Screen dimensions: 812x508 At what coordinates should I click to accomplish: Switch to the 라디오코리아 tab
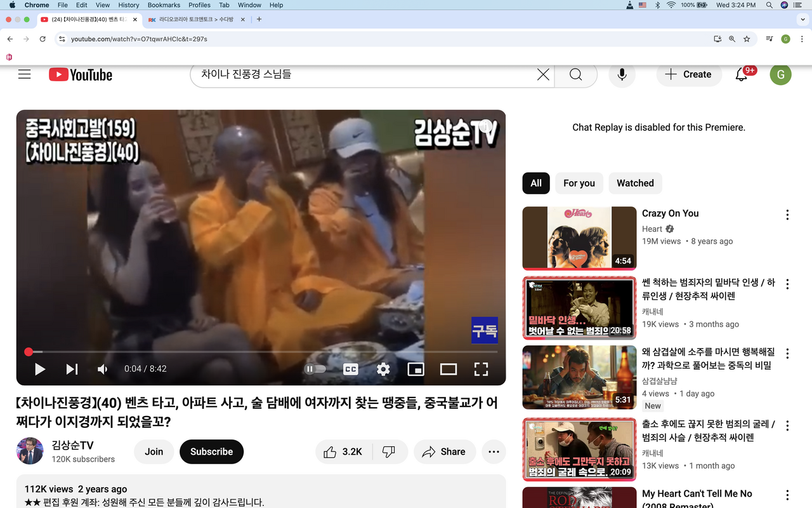(197, 20)
